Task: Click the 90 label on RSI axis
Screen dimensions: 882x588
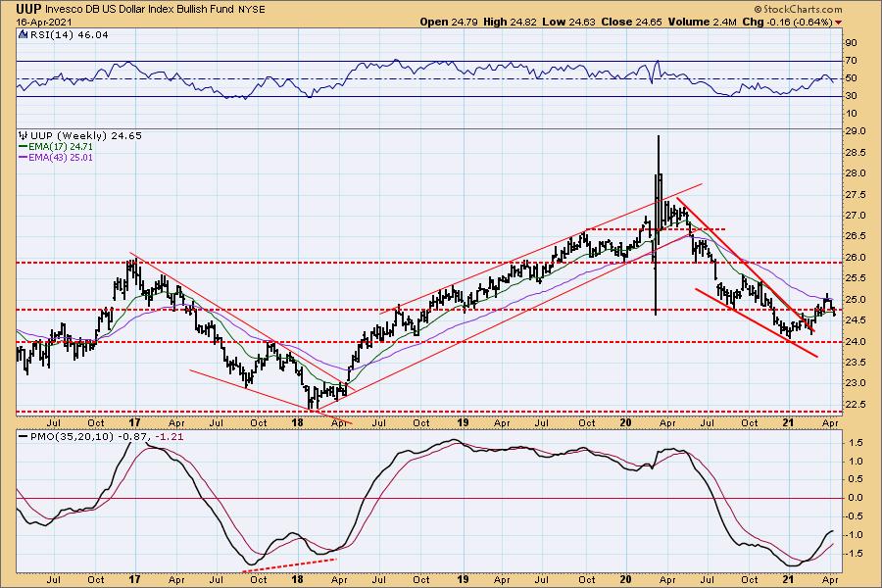Action: 851,43
